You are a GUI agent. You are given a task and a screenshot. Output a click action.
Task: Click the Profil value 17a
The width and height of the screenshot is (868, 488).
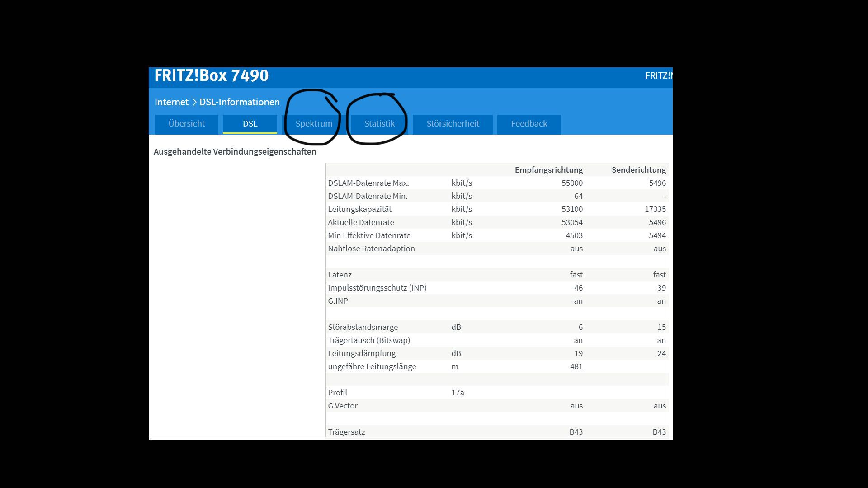[x=458, y=393]
